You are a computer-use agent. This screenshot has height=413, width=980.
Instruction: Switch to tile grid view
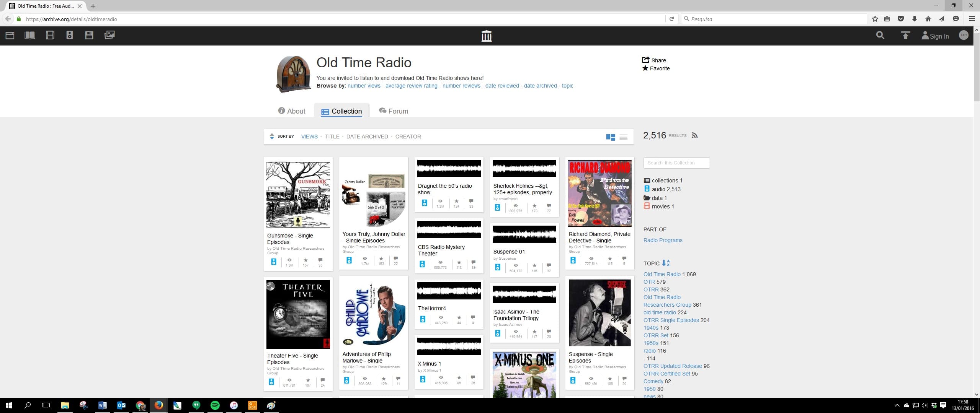click(x=611, y=137)
